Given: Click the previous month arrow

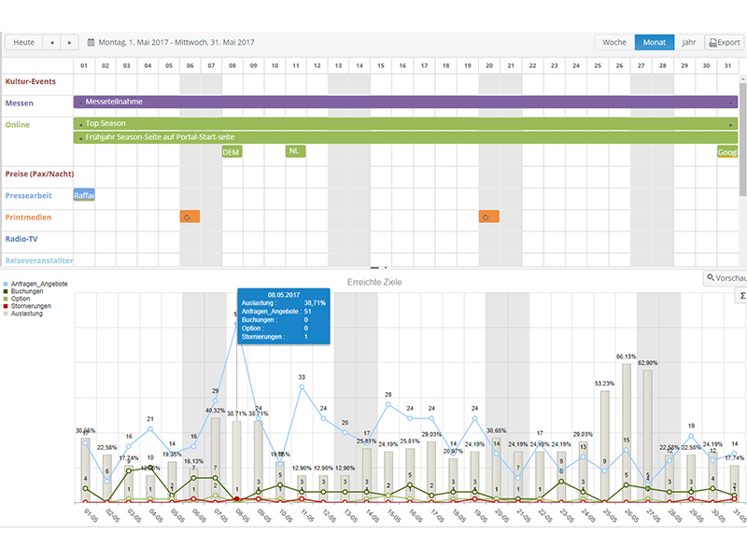Looking at the screenshot, I should tap(51, 42).
